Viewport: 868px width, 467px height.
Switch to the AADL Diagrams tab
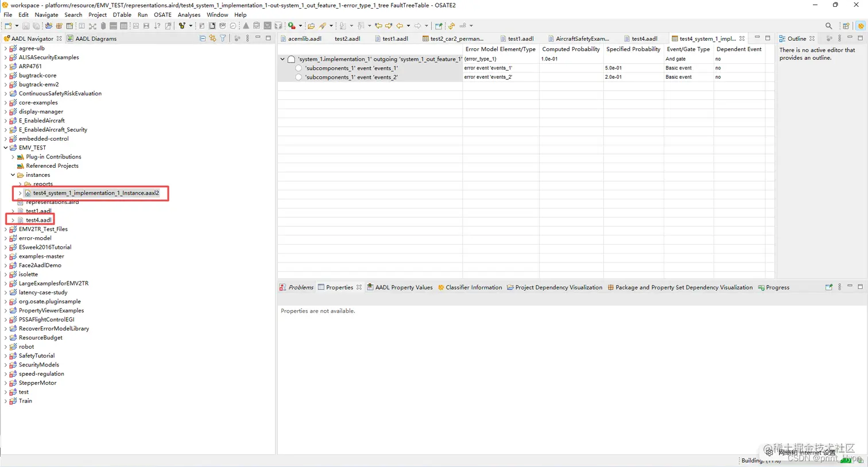[91, 38]
